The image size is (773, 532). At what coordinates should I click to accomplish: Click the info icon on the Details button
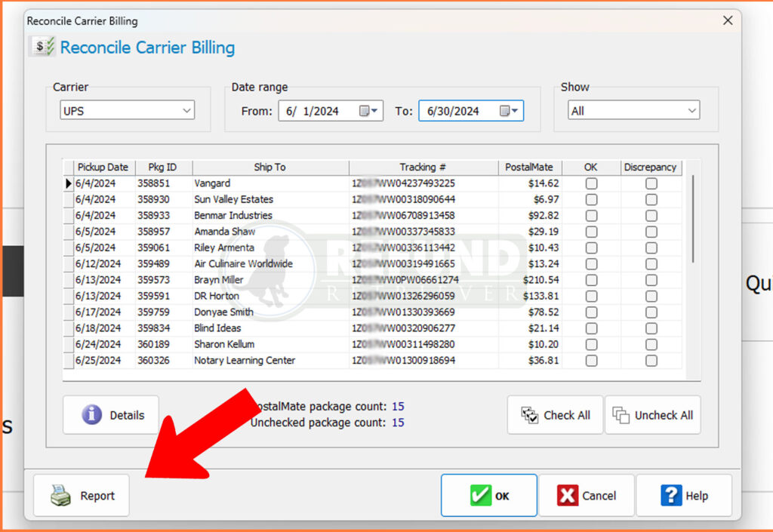(x=93, y=414)
